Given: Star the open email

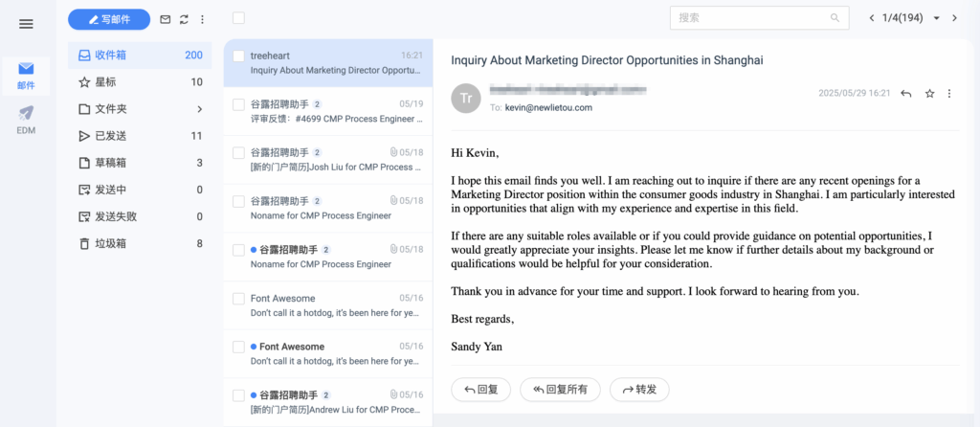Looking at the screenshot, I should 929,94.
